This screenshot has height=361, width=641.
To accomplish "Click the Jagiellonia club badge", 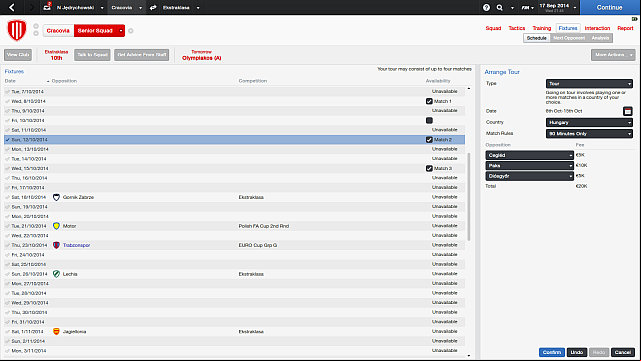I will click(x=56, y=332).
